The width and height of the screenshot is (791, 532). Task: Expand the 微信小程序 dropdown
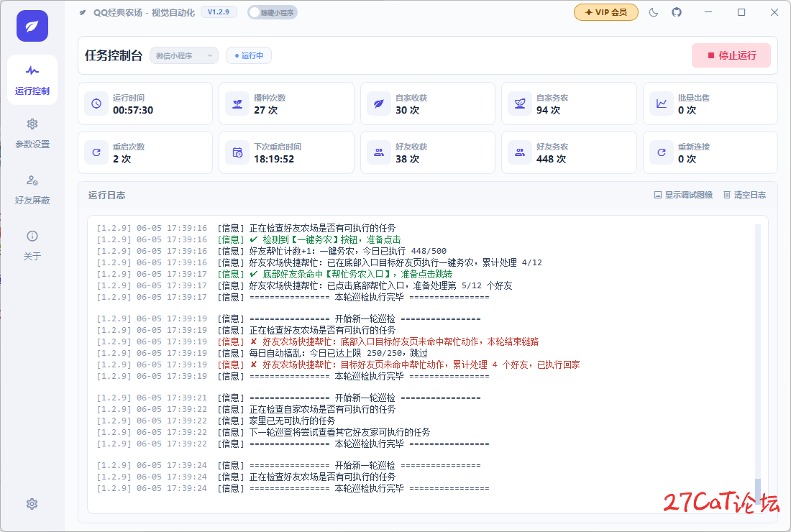[x=184, y=55]
